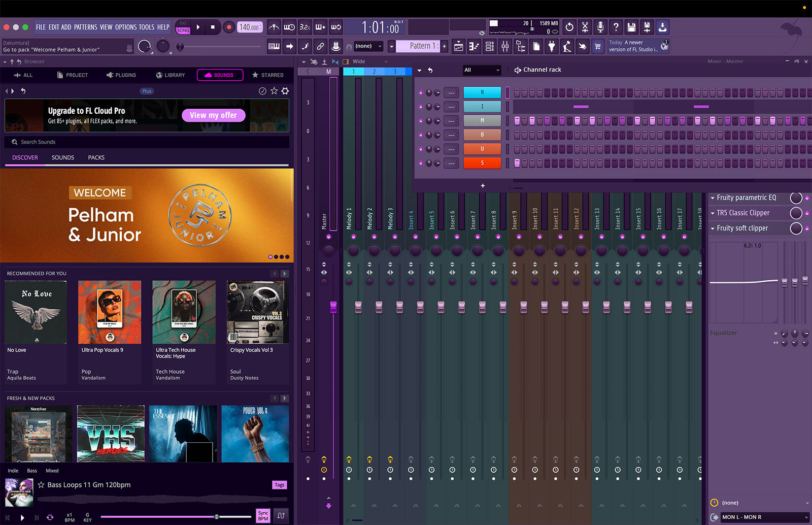Open the Mixer window icon

point(505,47)
